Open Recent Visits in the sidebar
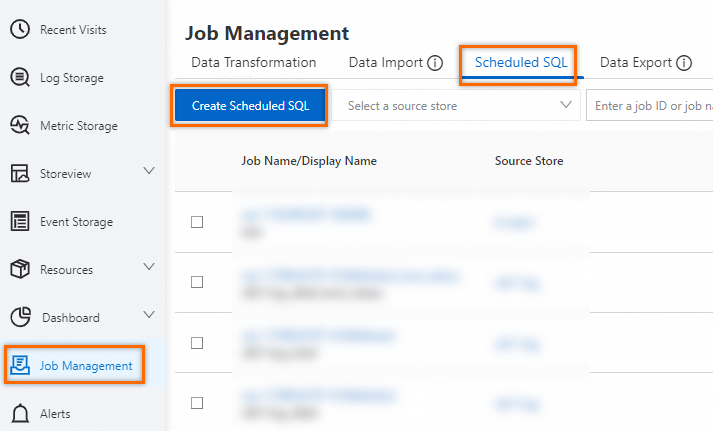 73,30
